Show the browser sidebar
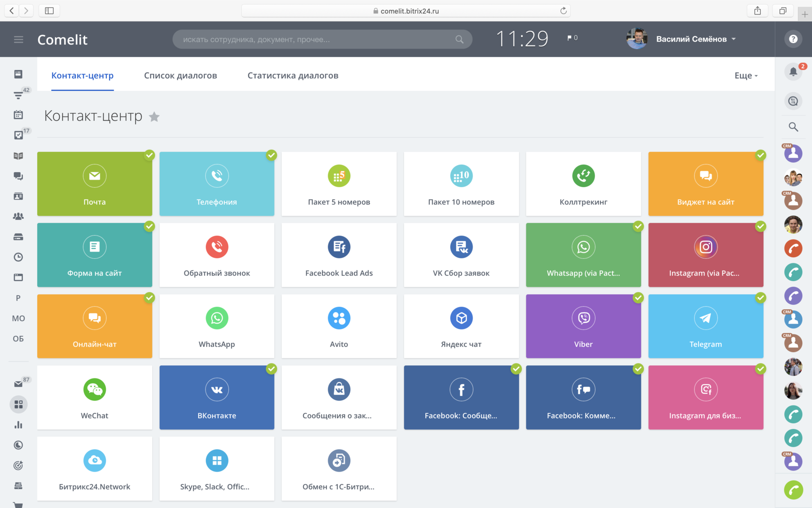 (x=49, y=10)
